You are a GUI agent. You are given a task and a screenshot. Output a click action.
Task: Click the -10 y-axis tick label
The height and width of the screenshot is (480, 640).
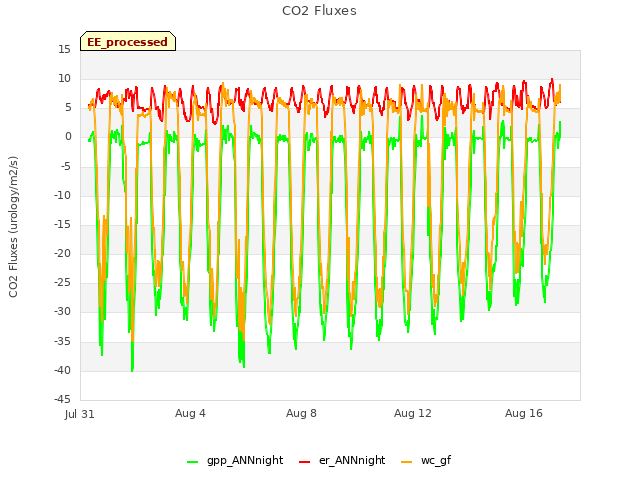pyautogui.click(x=62, y=195)
